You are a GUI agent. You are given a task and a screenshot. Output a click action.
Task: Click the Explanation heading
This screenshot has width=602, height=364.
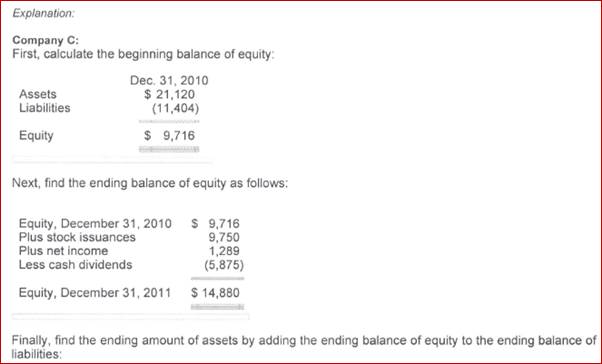43,13
